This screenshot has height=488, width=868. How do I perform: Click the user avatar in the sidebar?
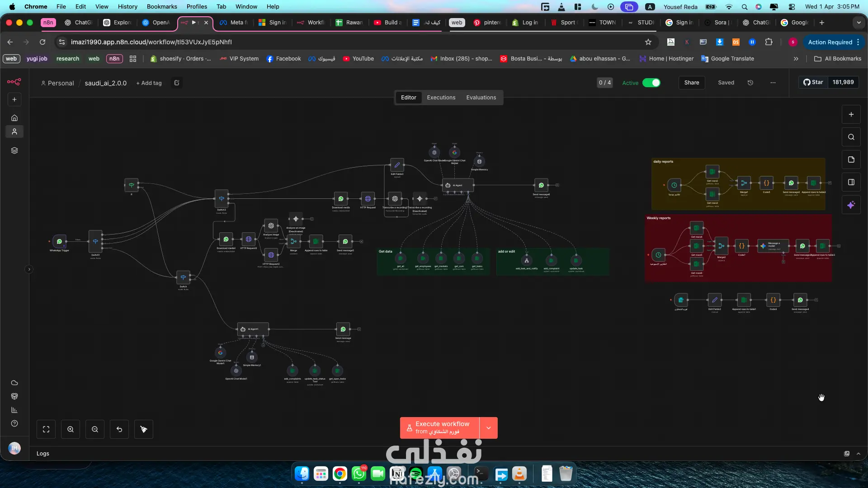click(14, 448)
